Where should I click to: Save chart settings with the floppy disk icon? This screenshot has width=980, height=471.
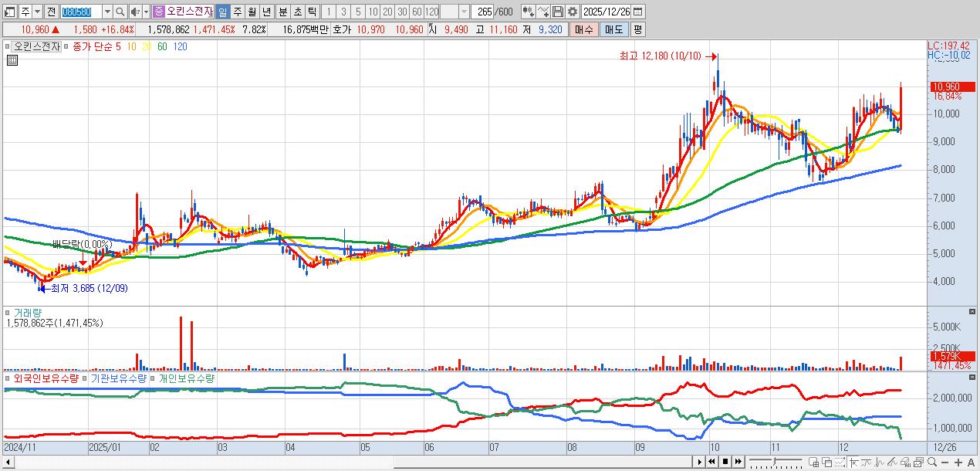pyautogui.click(x=558, y=12)
